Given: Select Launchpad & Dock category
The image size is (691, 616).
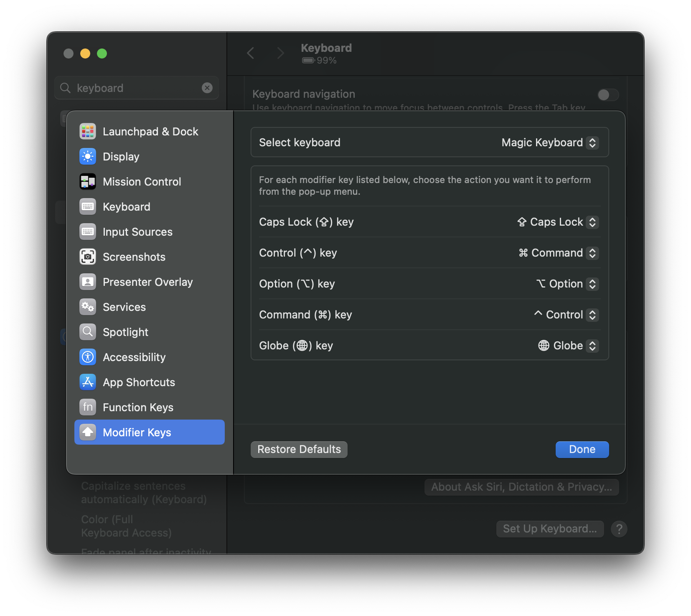Looking at the screenshot, I should 150,132.
